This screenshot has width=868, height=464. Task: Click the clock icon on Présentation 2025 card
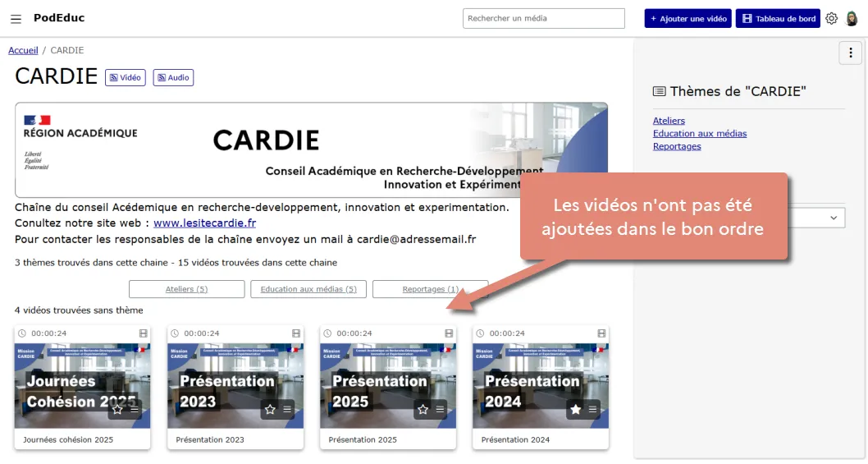coord(327,333)
